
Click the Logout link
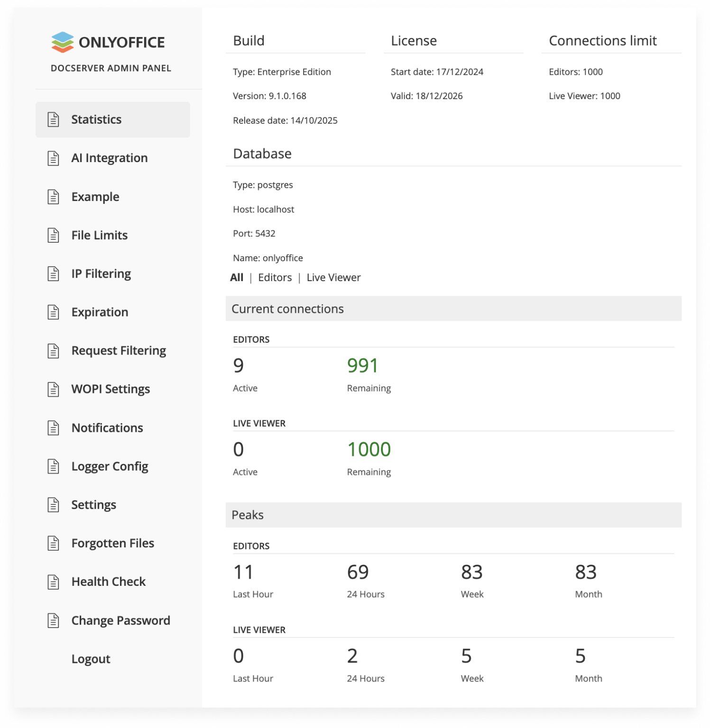point(91,658)
